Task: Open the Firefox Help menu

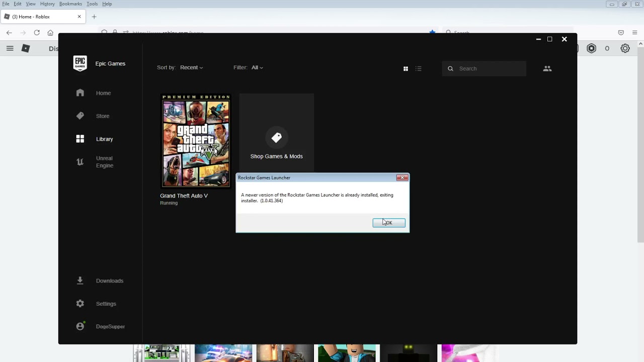Action: pos(107,4)
